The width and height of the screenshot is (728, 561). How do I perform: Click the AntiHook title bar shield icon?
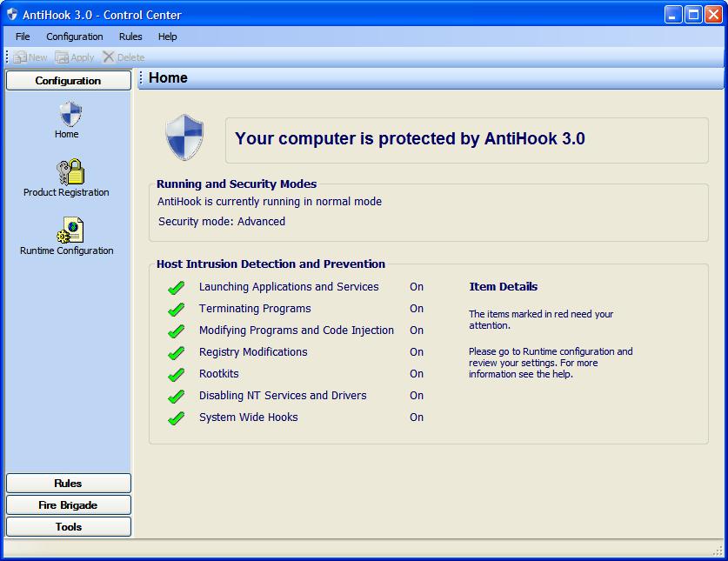[12, 15]
